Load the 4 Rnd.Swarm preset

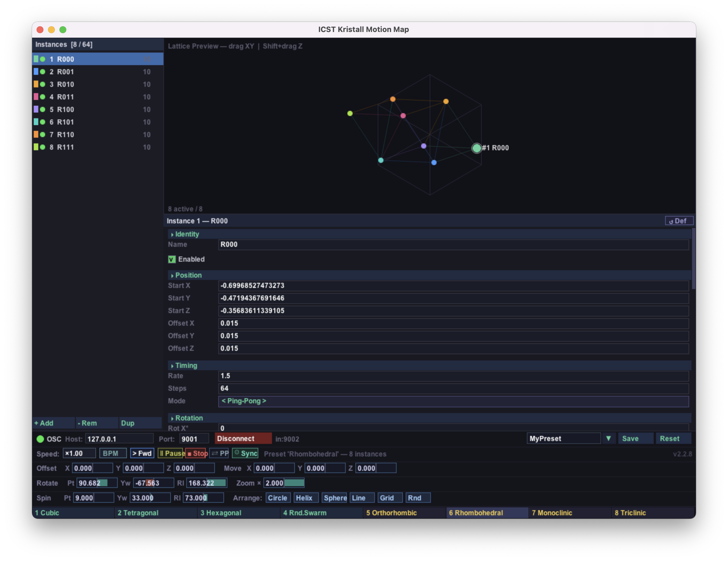322,513
